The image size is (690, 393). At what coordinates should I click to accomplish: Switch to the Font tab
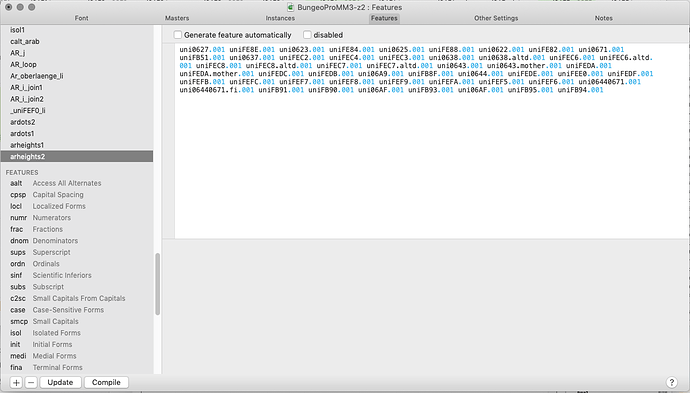pyautogui.click(x=81, y=18)
